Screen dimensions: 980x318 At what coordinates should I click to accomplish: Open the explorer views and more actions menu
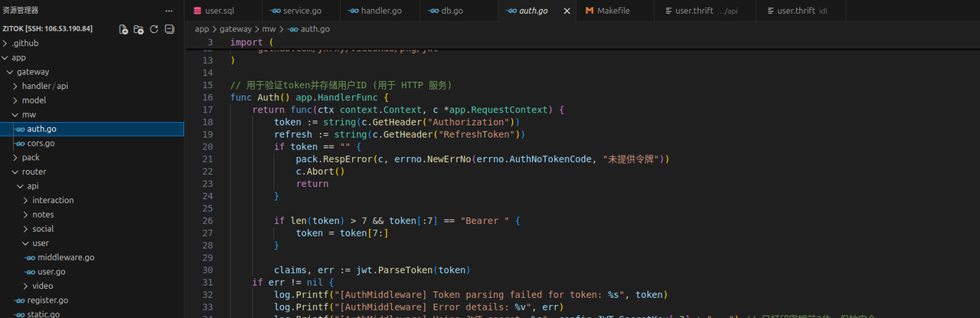168,11
